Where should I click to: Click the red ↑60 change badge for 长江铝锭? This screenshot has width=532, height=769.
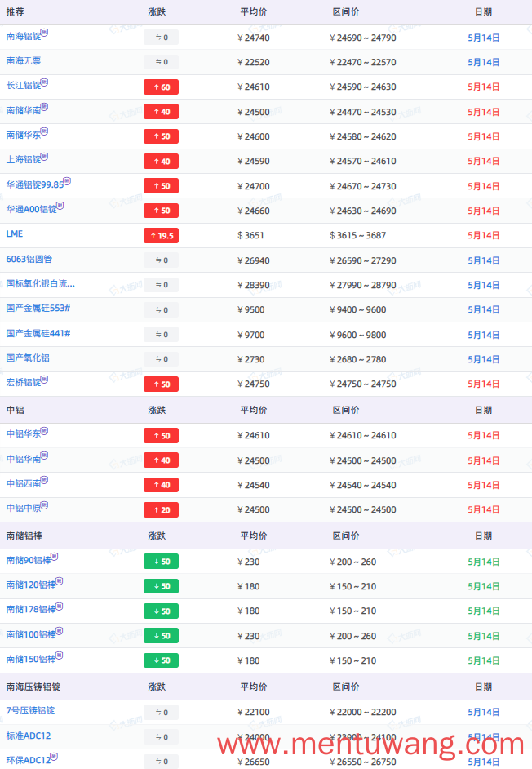pyautogui.click(x=161, y=87)
